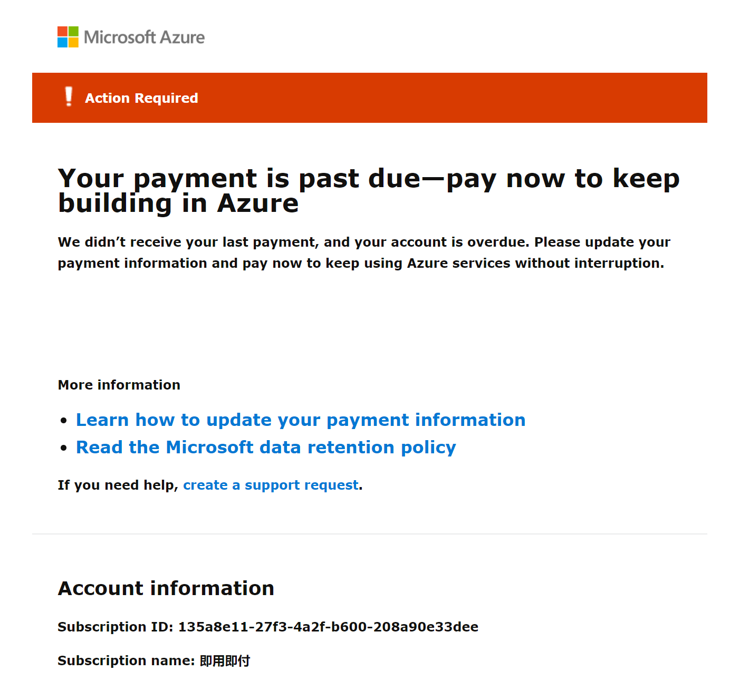Follow the create a support request link
Screen dimensions: 749x700
coord(271,485)
